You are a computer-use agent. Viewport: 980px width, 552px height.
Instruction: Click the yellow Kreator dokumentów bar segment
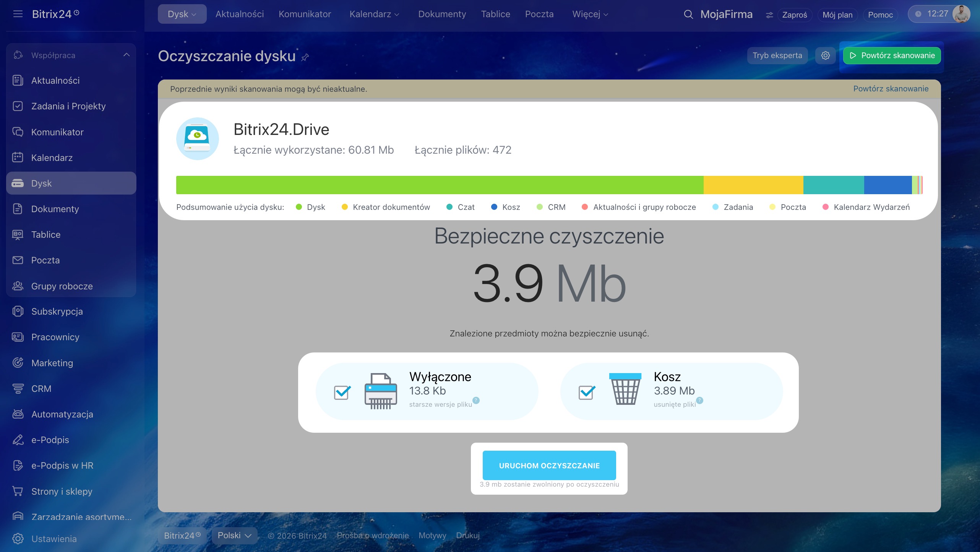(753, 185)
